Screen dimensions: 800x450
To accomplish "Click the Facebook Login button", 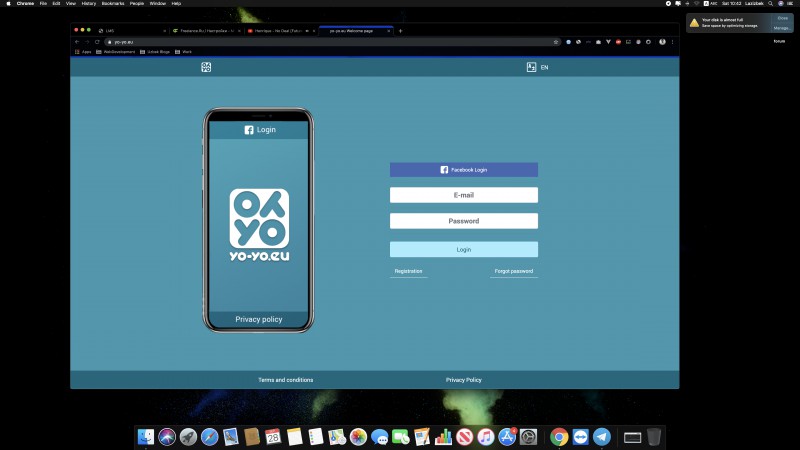I will click(x=464, y=170).
